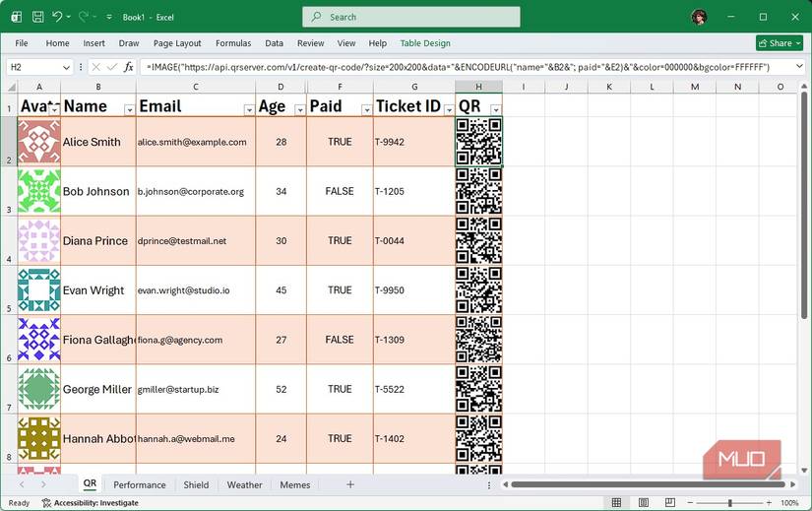The width and height of the screenshot is (812, 511).
Task: Click the Insert Function fx icon
Action: (x=128, y=67)
